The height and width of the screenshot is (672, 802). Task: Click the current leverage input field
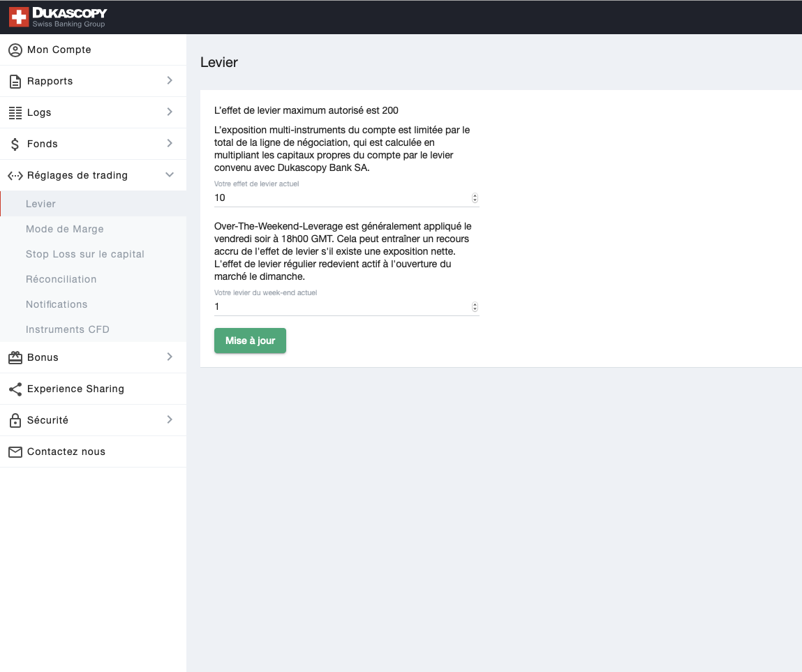pos(342,198)
